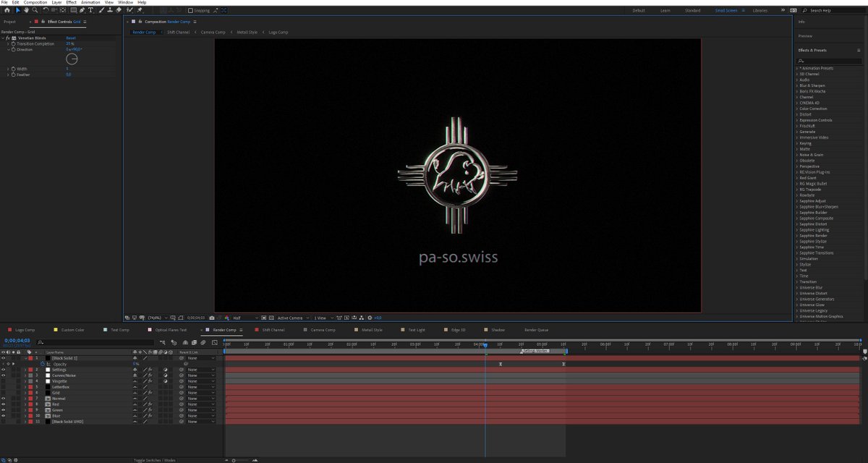Click stopwatch beside Transition Completion

pyautogui.click(x=13, y=44)
